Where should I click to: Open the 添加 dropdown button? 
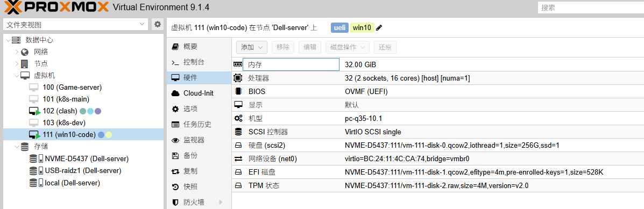tap(252, 47)
